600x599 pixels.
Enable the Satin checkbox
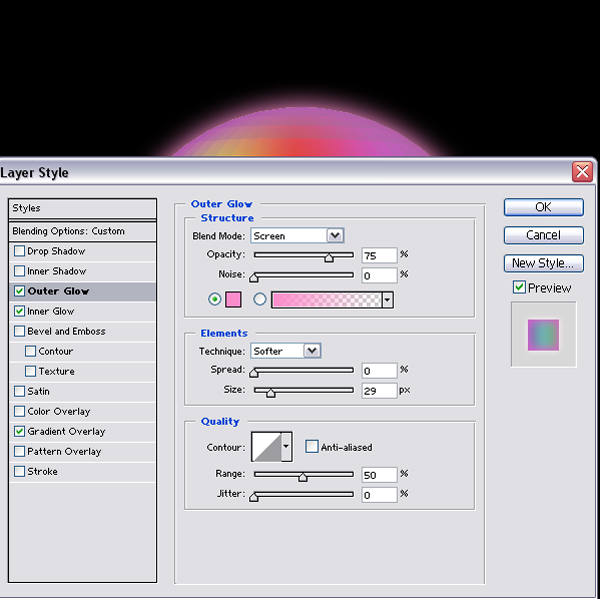tap(19, 391)
